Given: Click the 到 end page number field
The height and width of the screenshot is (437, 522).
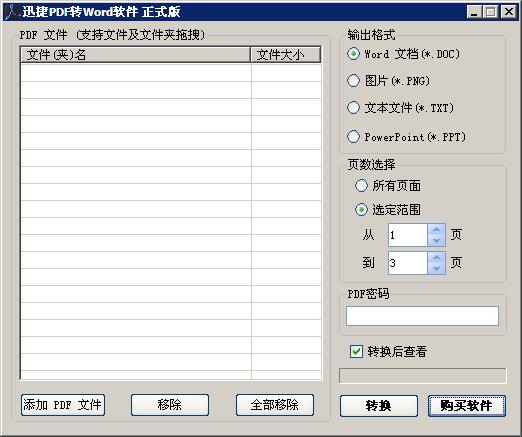Looking at the screenshot, I should coord(408,263).
